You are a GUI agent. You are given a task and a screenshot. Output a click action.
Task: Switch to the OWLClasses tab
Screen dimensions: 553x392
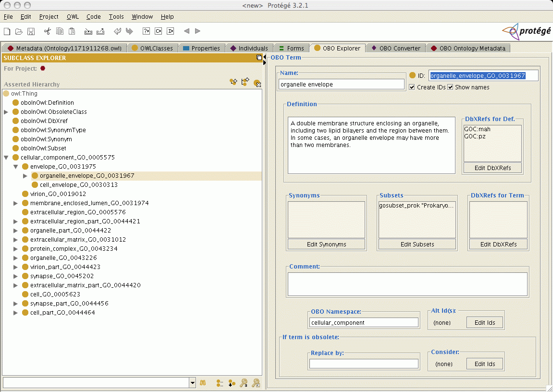click(152, 49)
